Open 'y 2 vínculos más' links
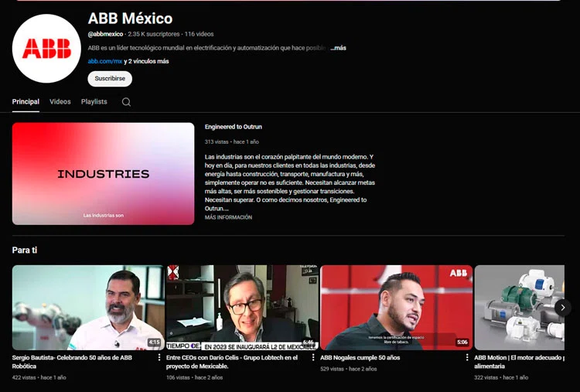The height and width of the screenshot is (392, 580). (x=146, y=61)
